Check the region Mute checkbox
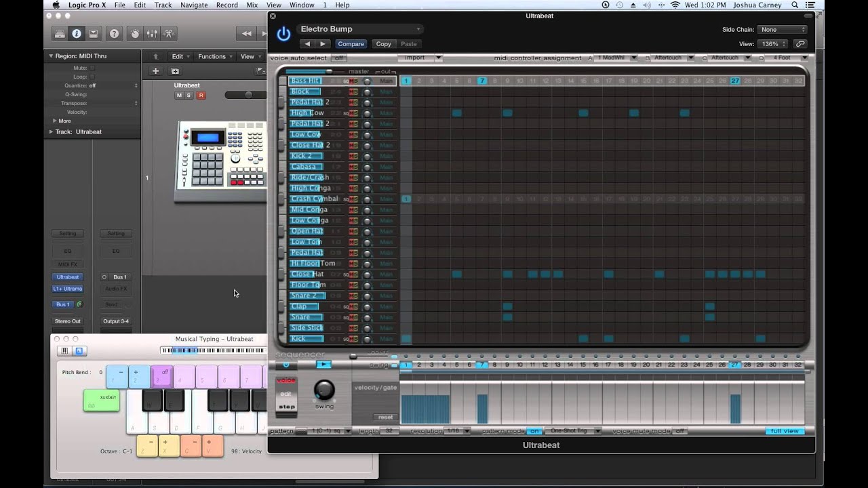 click(x=92, y=68)
